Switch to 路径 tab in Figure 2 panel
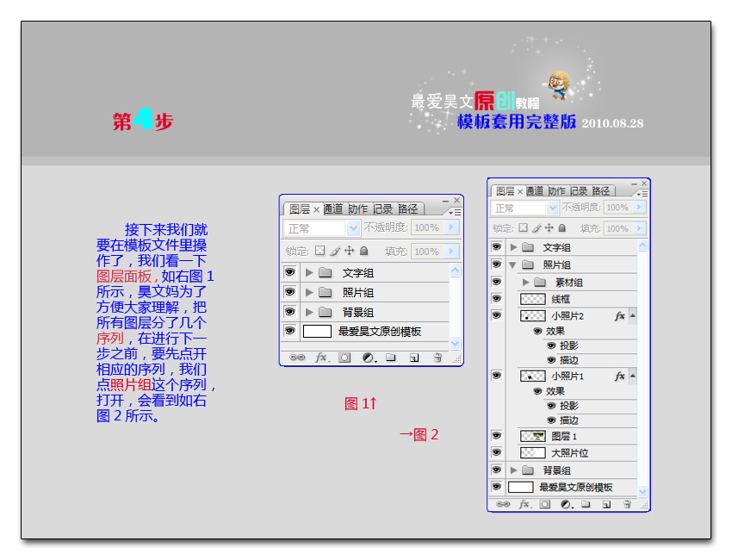The height and width of the screenshot is (560, 732). point(601,190)
